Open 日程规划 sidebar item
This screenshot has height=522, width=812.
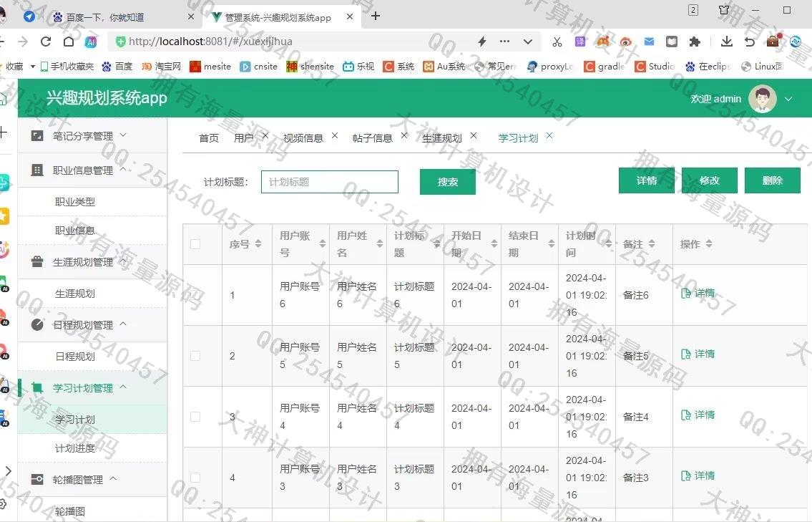point(75,356)
